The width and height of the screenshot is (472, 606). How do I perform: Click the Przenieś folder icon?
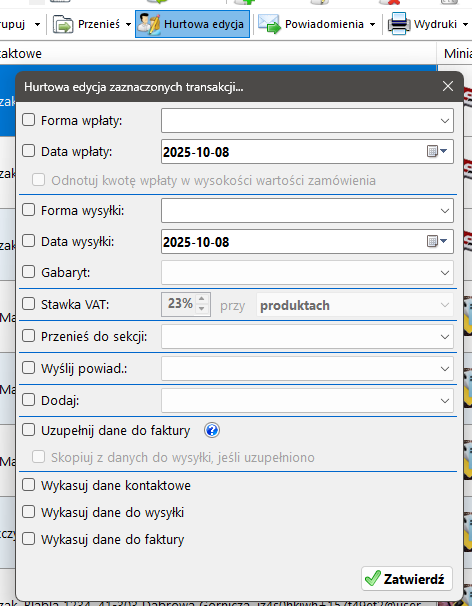pyautogui.click(x=63, y=25)
